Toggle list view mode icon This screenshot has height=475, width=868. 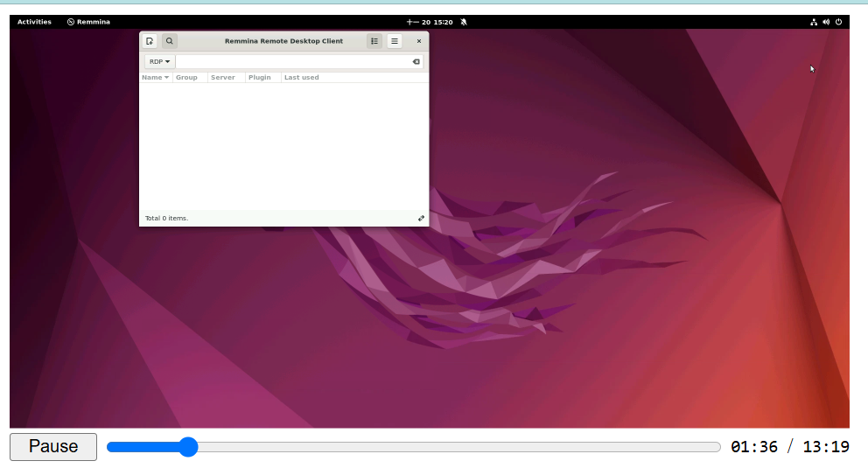pyautogui.click(x=374, y=41)
